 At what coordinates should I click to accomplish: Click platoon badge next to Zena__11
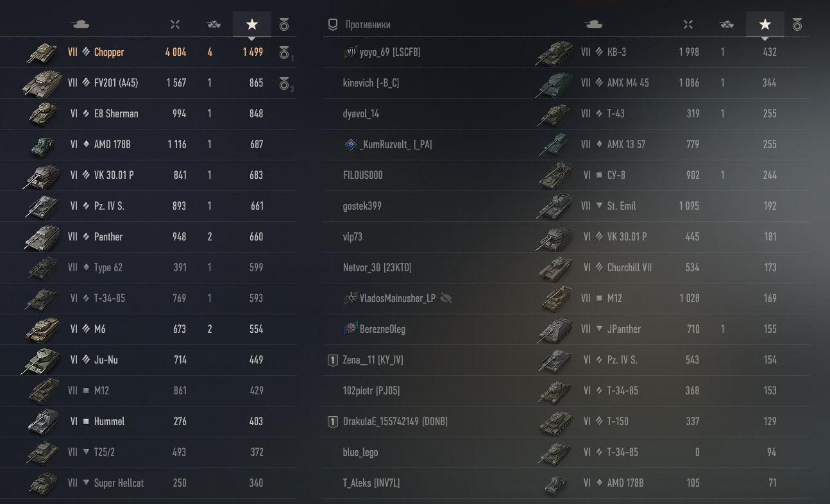point(332,360)
